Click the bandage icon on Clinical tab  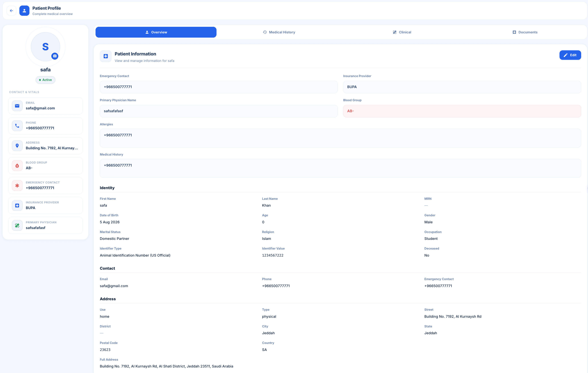pyautogui.click(x=395, y=32)
